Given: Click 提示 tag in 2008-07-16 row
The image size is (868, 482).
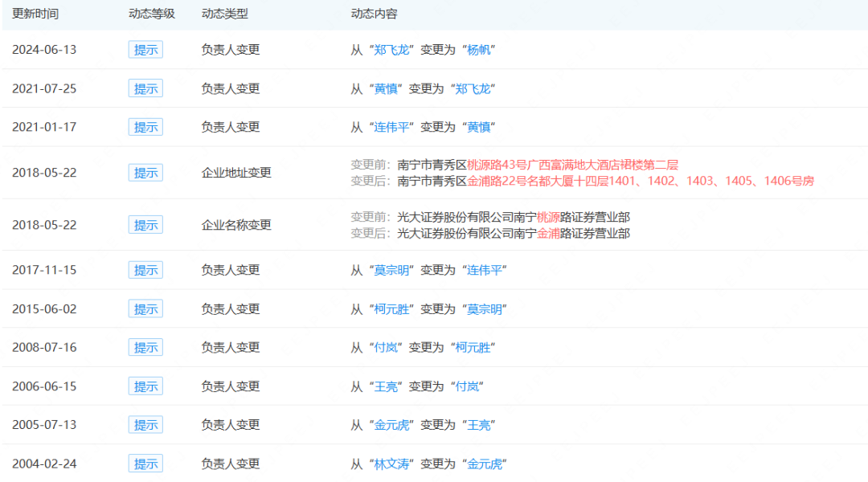Looking at the screenshot, I should pyautogui.click(x=145, y=348).
